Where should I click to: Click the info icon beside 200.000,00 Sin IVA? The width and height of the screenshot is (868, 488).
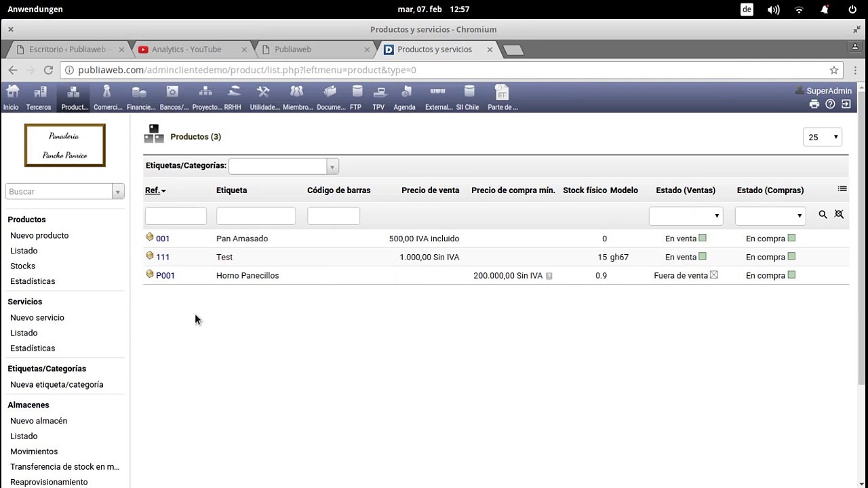(x=549, y=276)
